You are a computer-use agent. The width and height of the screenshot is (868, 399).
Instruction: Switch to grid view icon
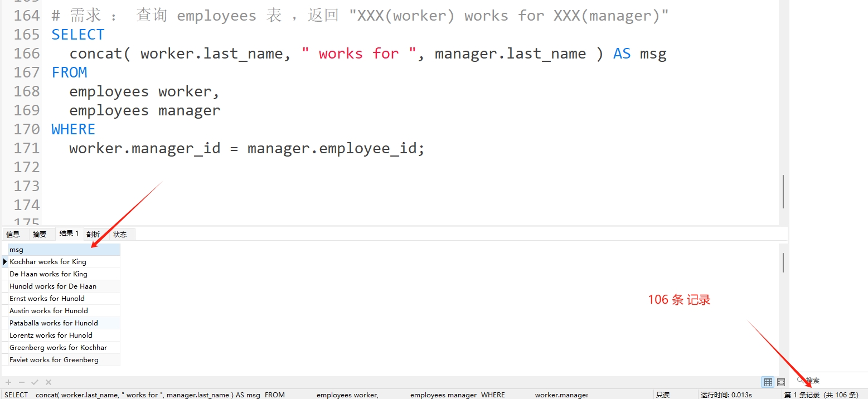point(768,382)
